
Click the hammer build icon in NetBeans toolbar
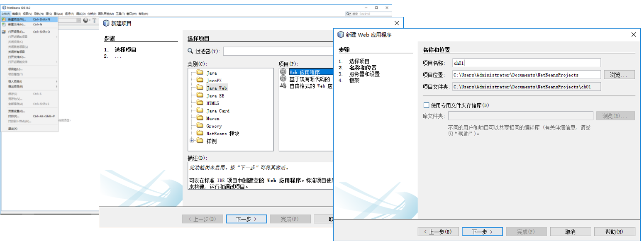pos(94,20)
